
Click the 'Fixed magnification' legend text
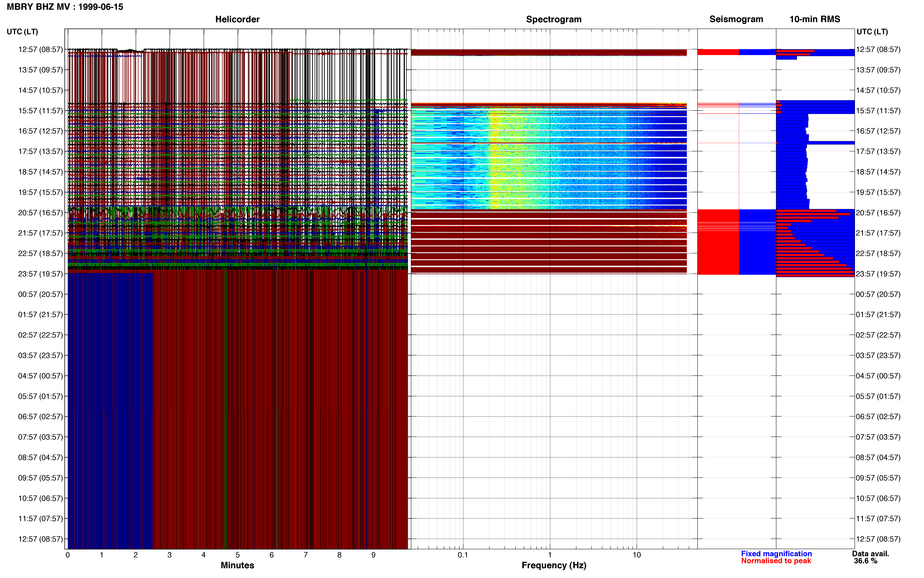pyautogui.click(x=776, y=554)
